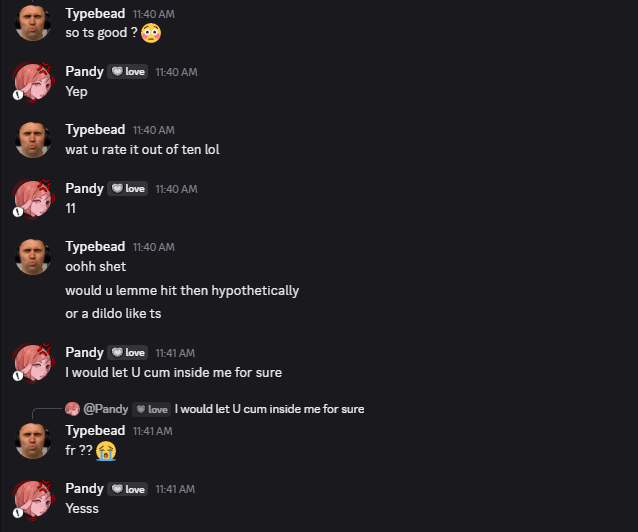
Task: Open Pandy's avatar beside the "11" message
Action: click(33, 198)
